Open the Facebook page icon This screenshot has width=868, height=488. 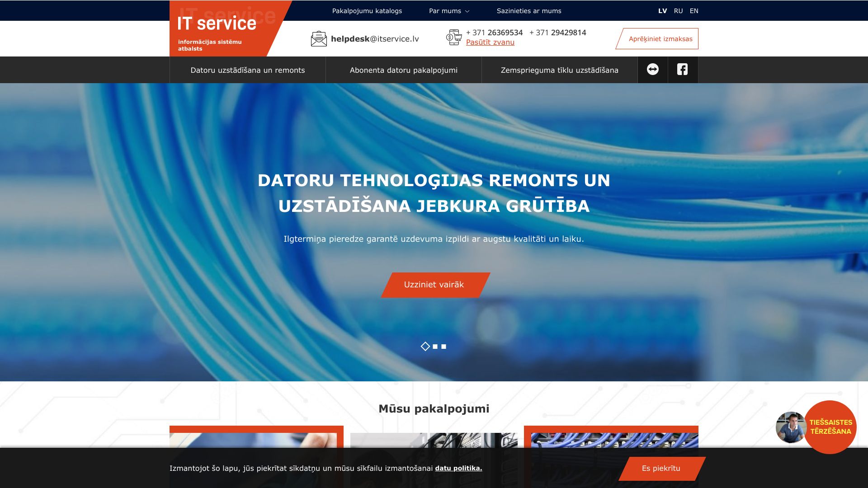tap(682, 70)
